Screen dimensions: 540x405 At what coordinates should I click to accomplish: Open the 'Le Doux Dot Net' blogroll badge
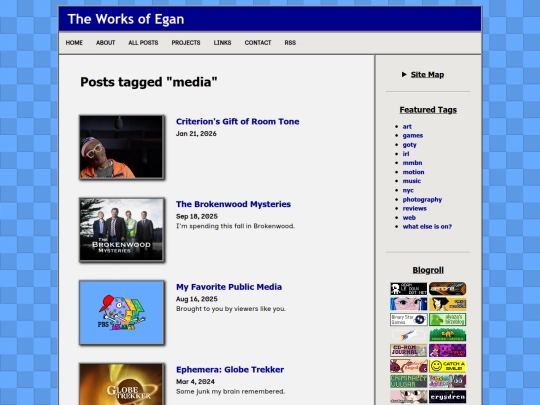tap(408, 289)
